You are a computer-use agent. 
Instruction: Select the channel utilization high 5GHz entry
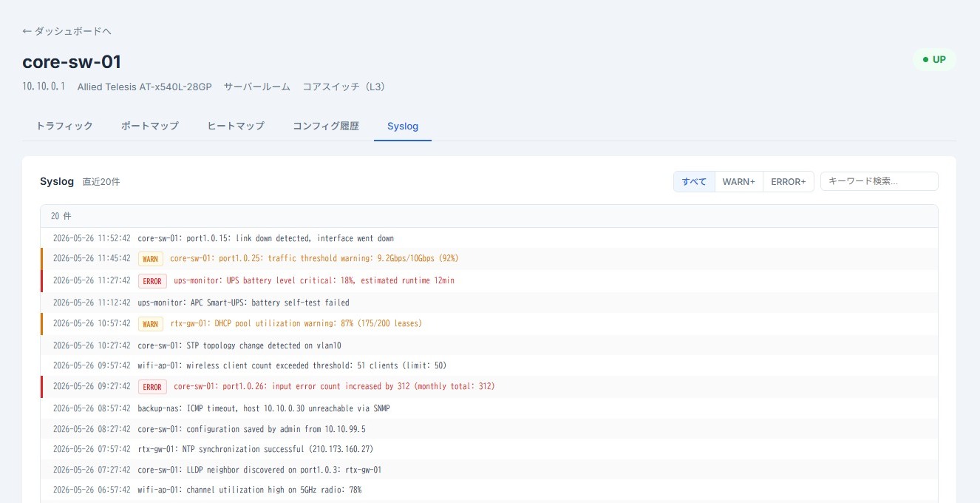click(489, 490)
